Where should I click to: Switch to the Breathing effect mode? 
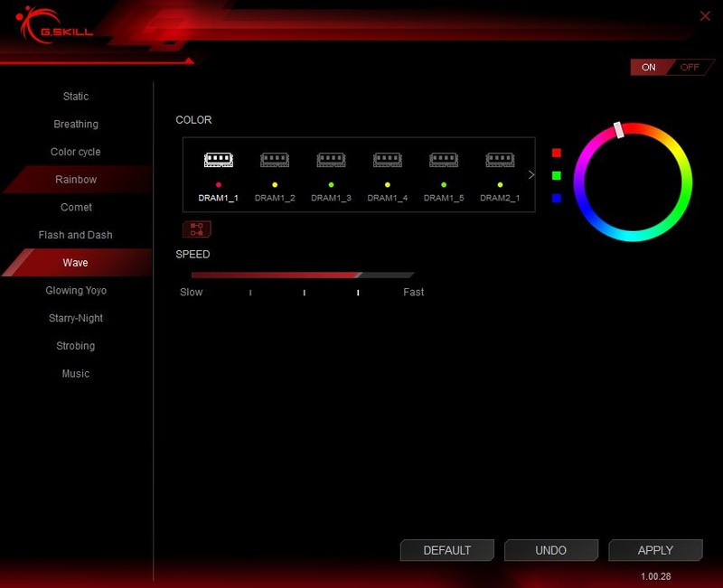coord(75,124)
